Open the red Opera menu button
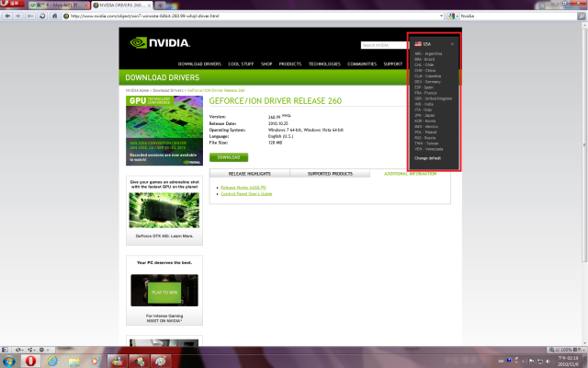Viewport: 588px width, 368px height. tap(12, 4)
